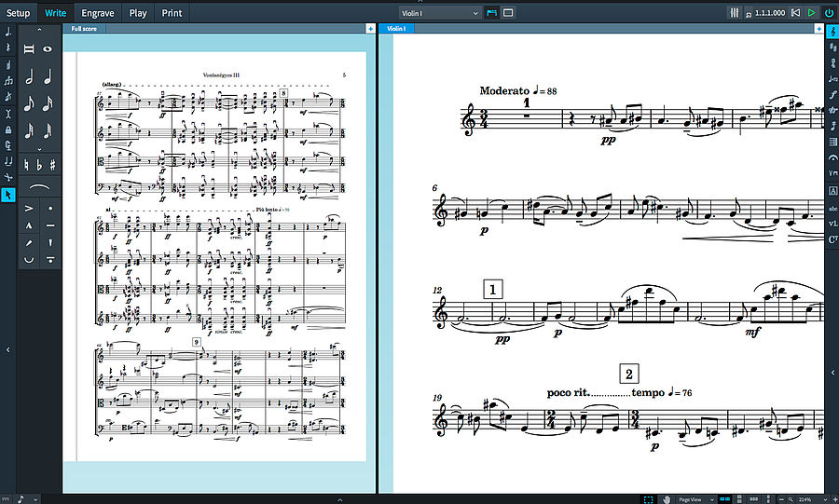
Task: Apply sharp accidental
Action: tap(52, 165)
